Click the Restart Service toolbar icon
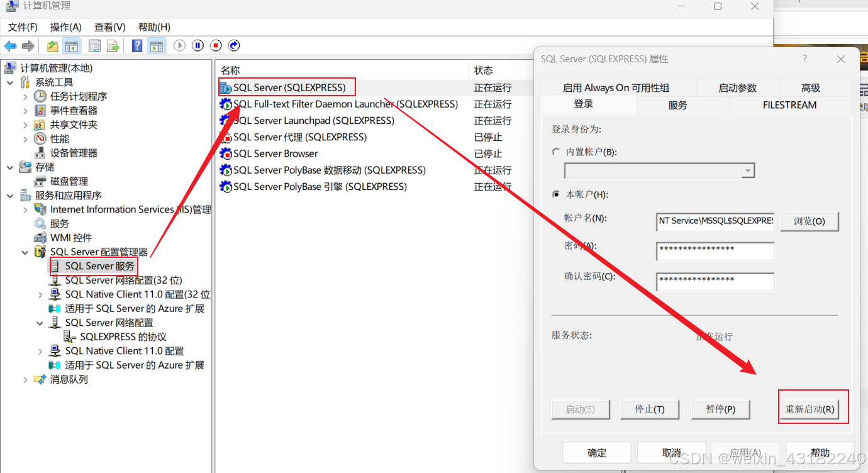 coord(235,45)
